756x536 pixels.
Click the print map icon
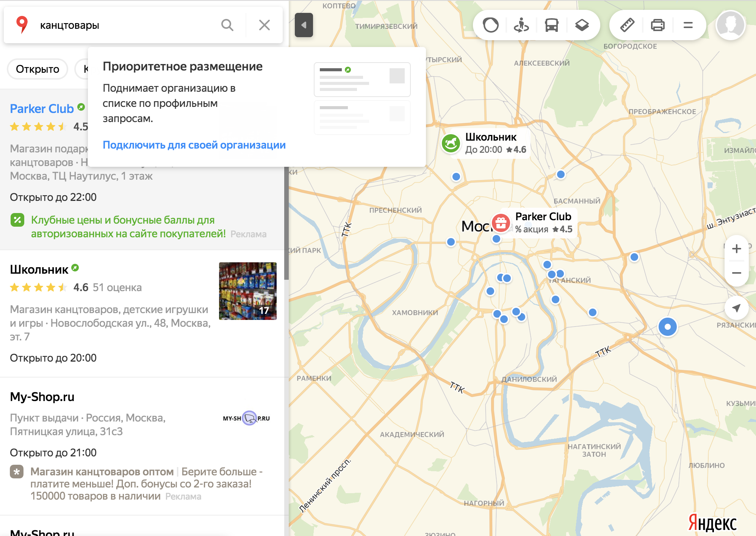click(657, 25)
